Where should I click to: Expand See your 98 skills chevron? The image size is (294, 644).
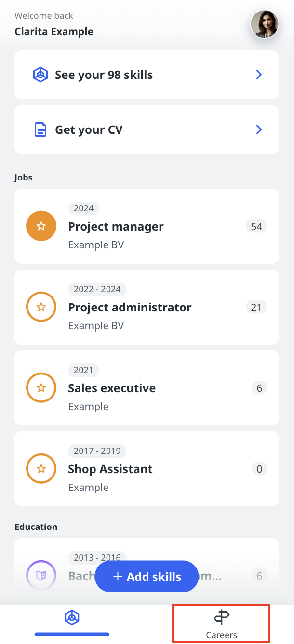tap(259, 75)
